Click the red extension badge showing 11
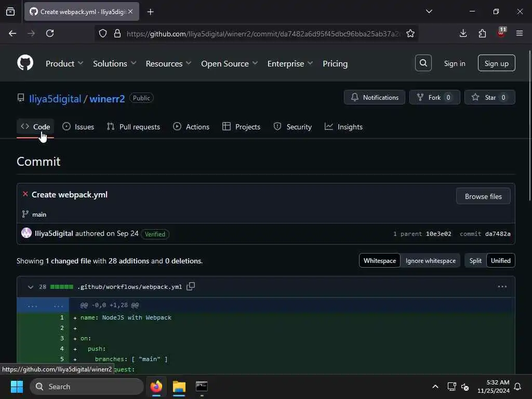The width and height of the screenshot is (532, 399). [501, 33]
